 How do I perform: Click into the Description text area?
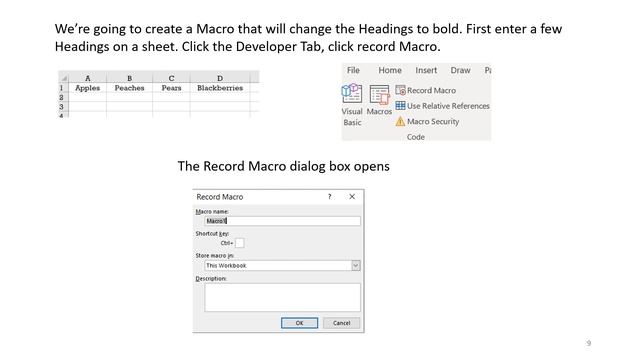(x=282, y=297)
